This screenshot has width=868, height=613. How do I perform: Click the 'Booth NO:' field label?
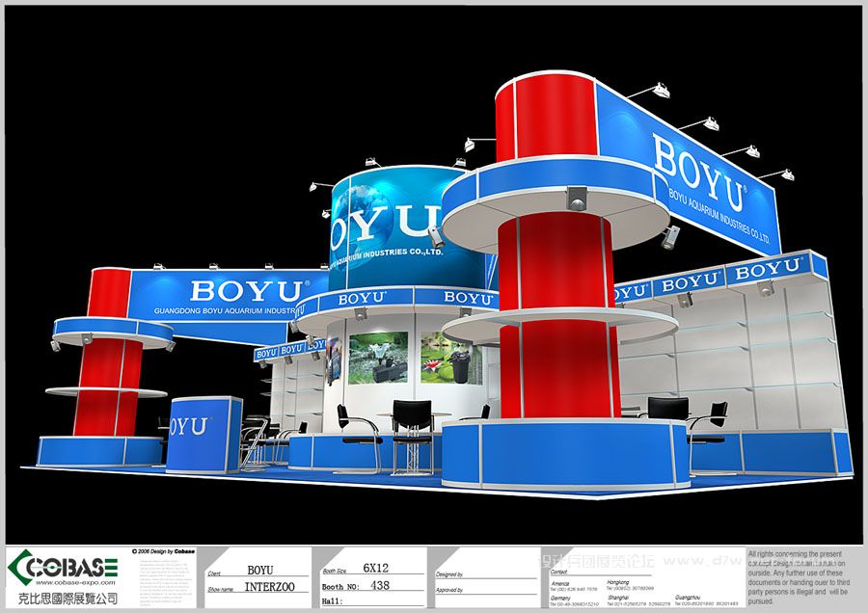click(x=340, y=586)
